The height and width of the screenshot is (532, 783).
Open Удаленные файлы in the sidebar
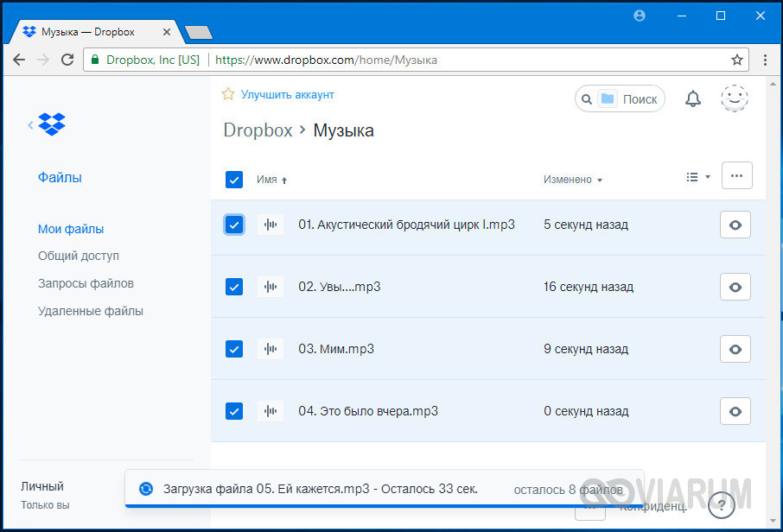(x=91, y=311)
